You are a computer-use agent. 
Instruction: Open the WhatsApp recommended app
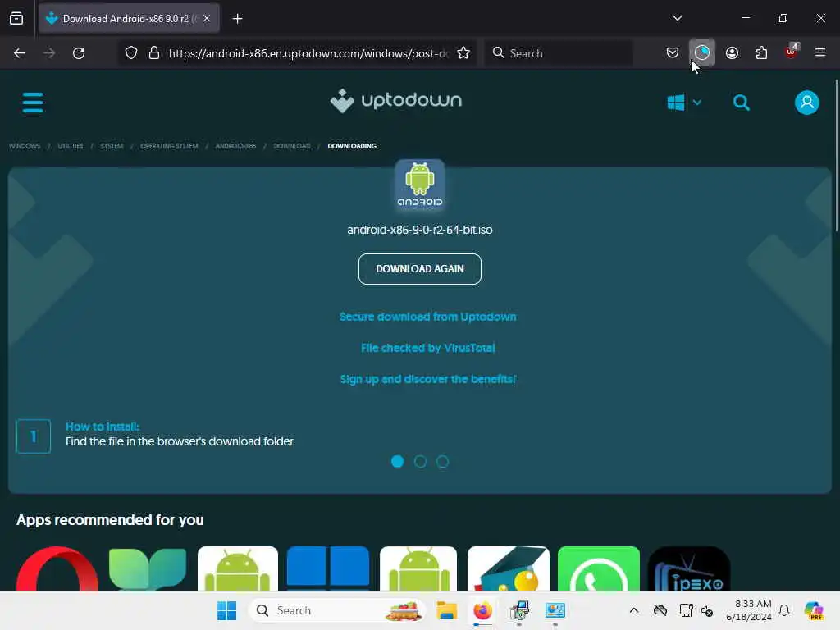pos(599,568)
